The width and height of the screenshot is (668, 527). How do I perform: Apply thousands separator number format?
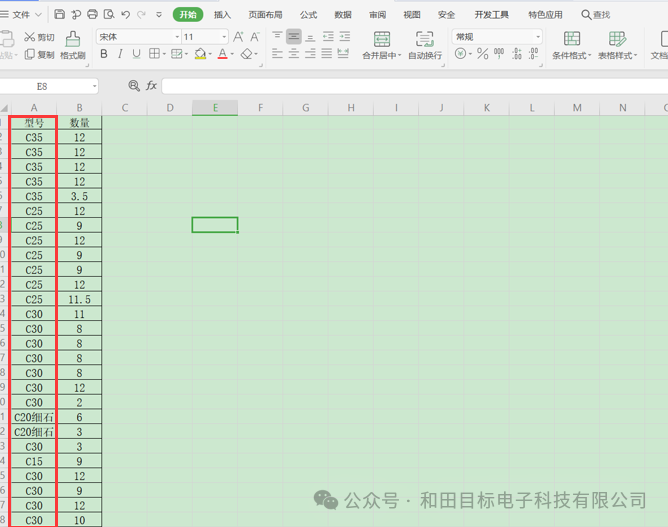499,54
